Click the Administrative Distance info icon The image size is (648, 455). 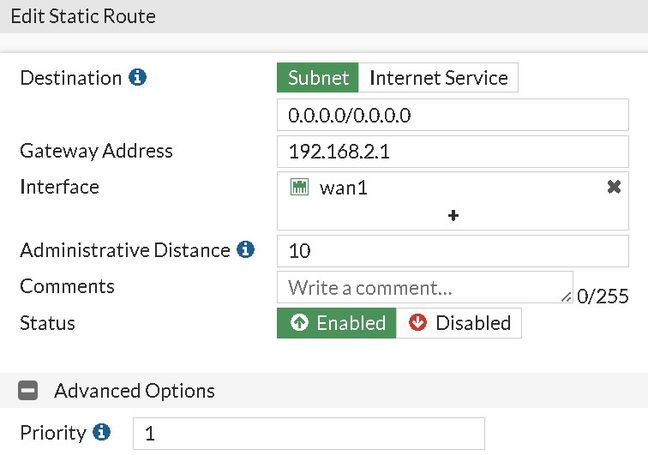coord(246,250)
